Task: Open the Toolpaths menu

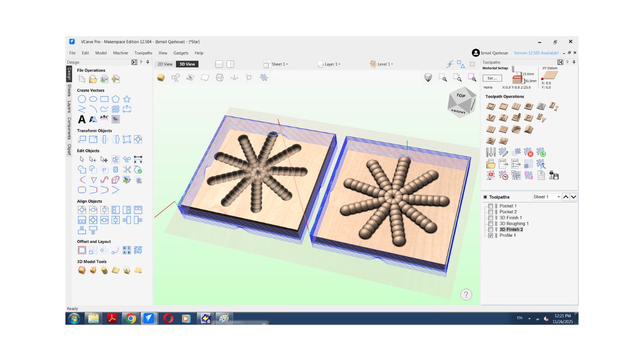Action: pos(143,53)
